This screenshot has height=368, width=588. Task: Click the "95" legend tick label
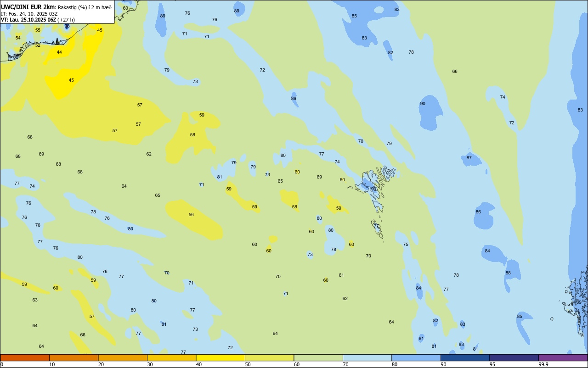coord(492,364)
